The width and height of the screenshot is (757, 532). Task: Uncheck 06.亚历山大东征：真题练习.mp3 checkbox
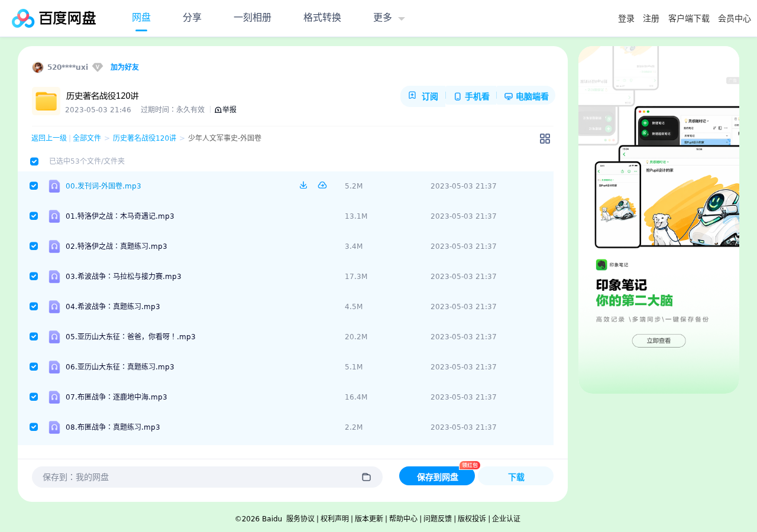click(x=34, y=366)
